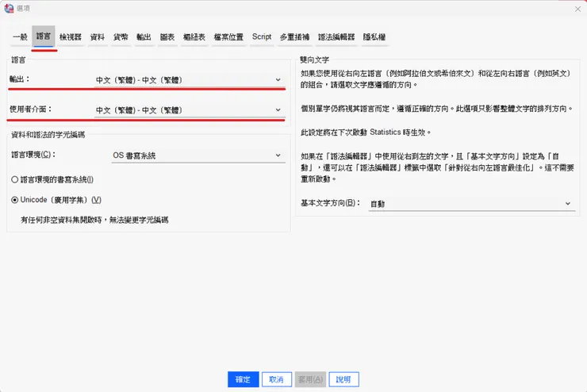This screenshot has height=392, width=587.
Task: Open the Script tab
Action: click(261, 37)
